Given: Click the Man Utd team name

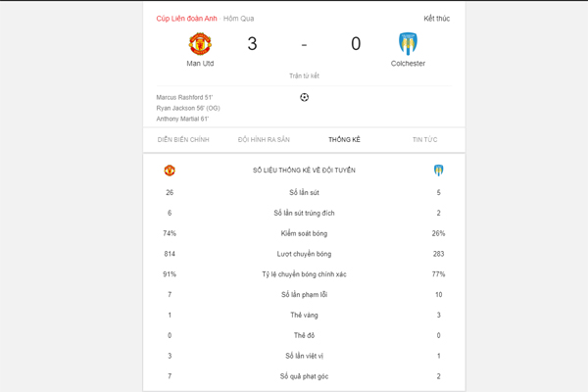Looking at the screenshot, I should coord(200,64).
